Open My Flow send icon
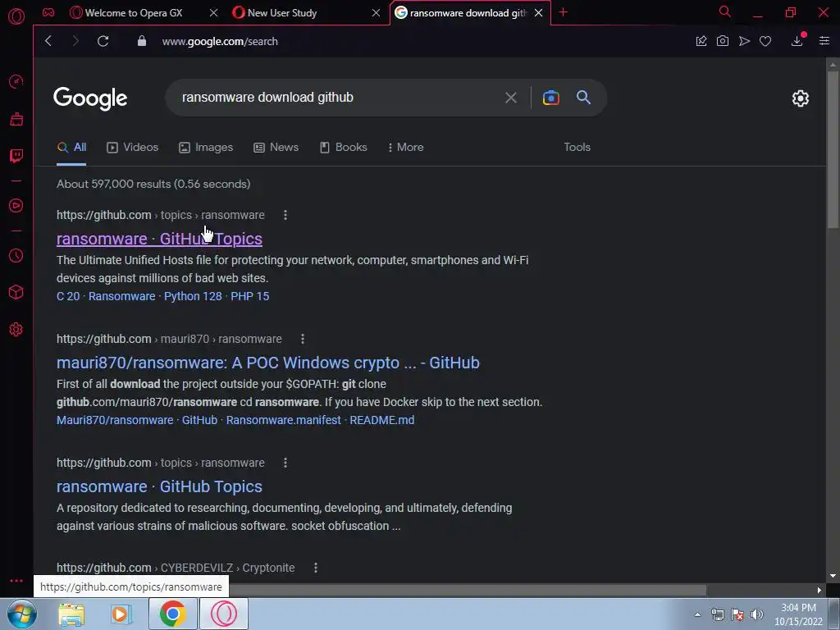The width and height of the screenshot is (840, 630). tap(744, 41)
